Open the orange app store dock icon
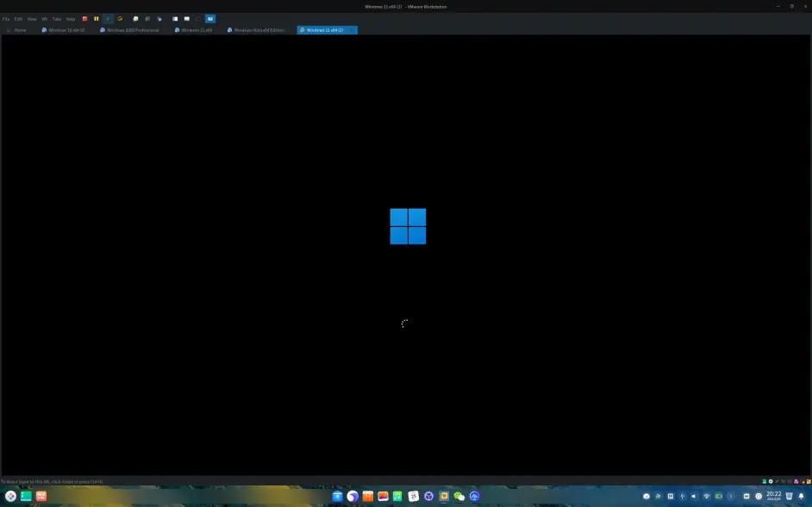This screenshot has height=507, width=812. [x=368, y=496]
